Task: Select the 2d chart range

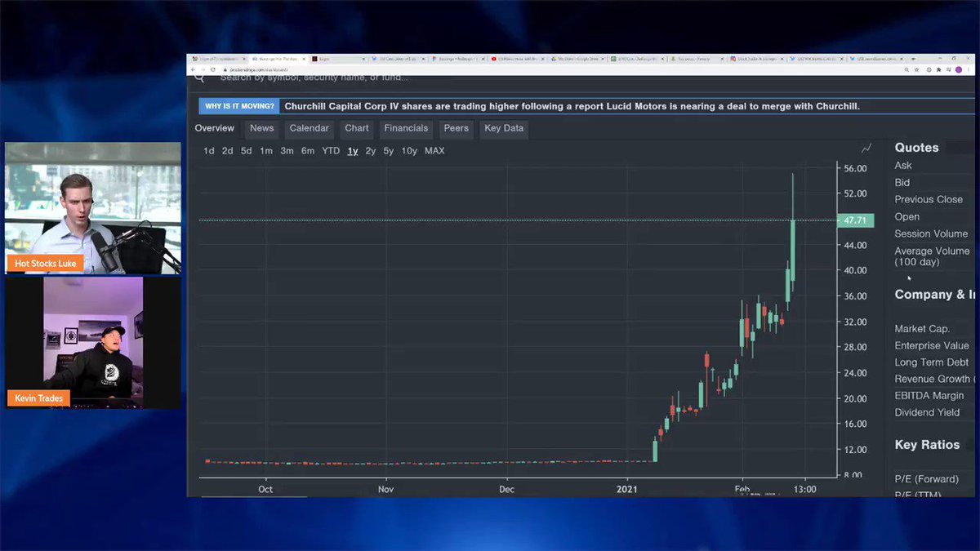Action: [227, 151]
